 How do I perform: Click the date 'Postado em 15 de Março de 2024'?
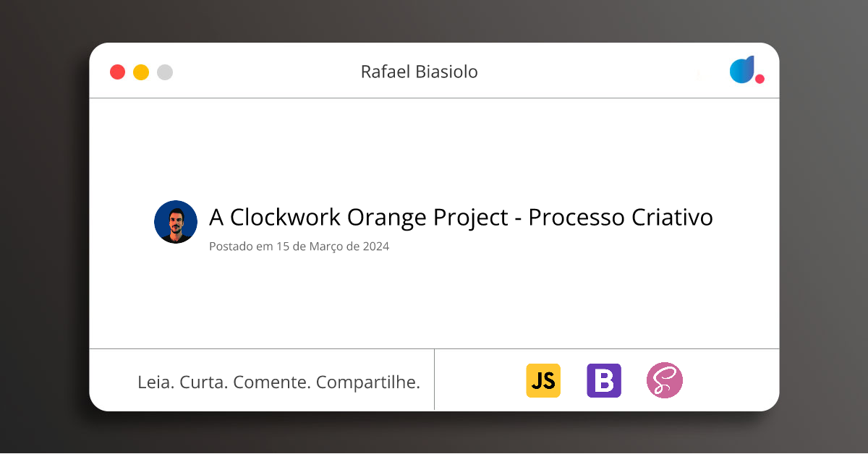pos(299,246)
